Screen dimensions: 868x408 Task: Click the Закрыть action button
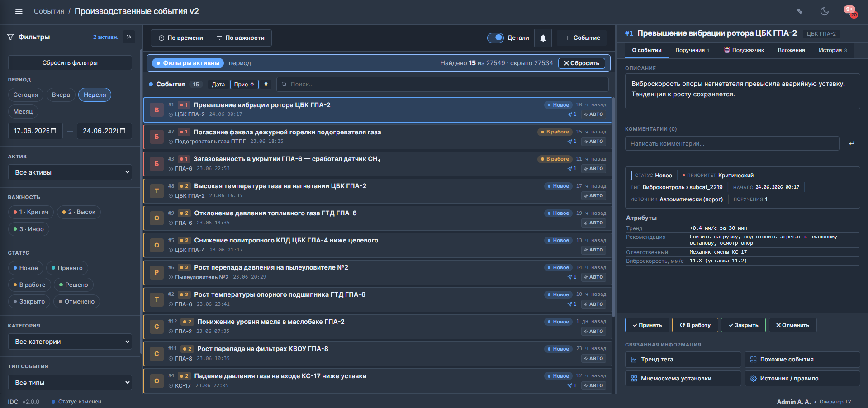point(743,325)
